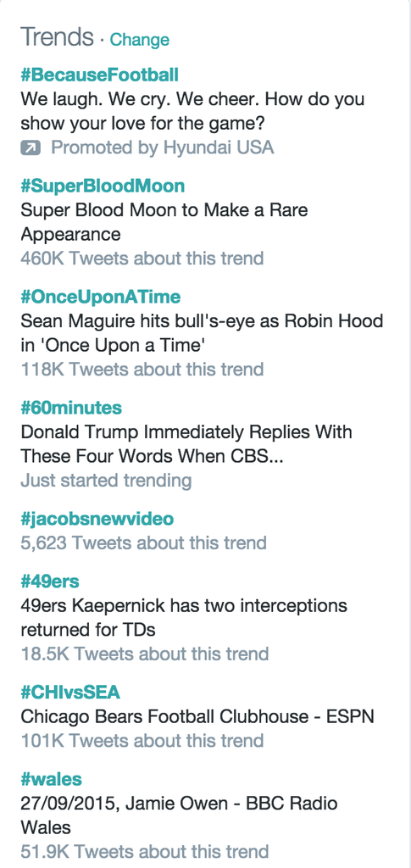
Task: Open the #60minutes trending hashtag
Action: coord(71,408)
